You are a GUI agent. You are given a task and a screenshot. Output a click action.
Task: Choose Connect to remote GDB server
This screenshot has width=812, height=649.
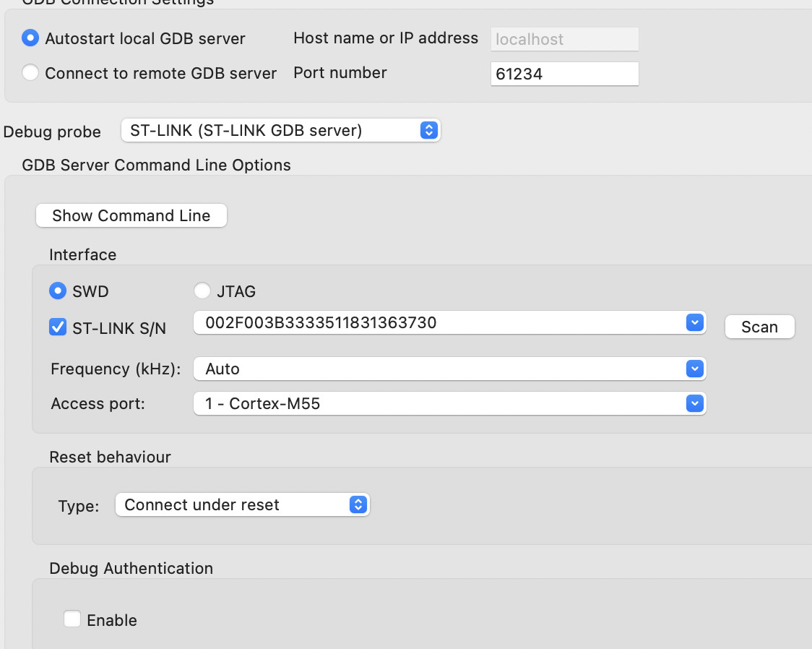(x=30, y=73)
